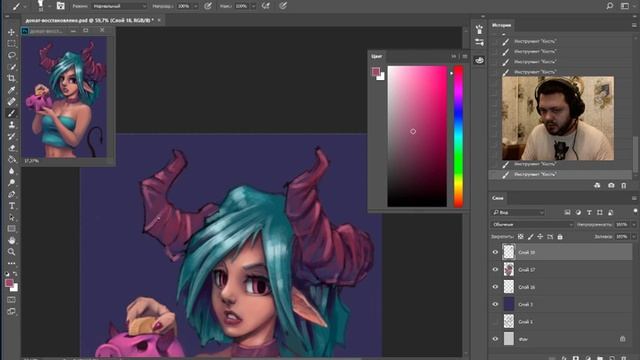Lock layer position
Viewport: 640px width, 360px height.
coord(540,237)
